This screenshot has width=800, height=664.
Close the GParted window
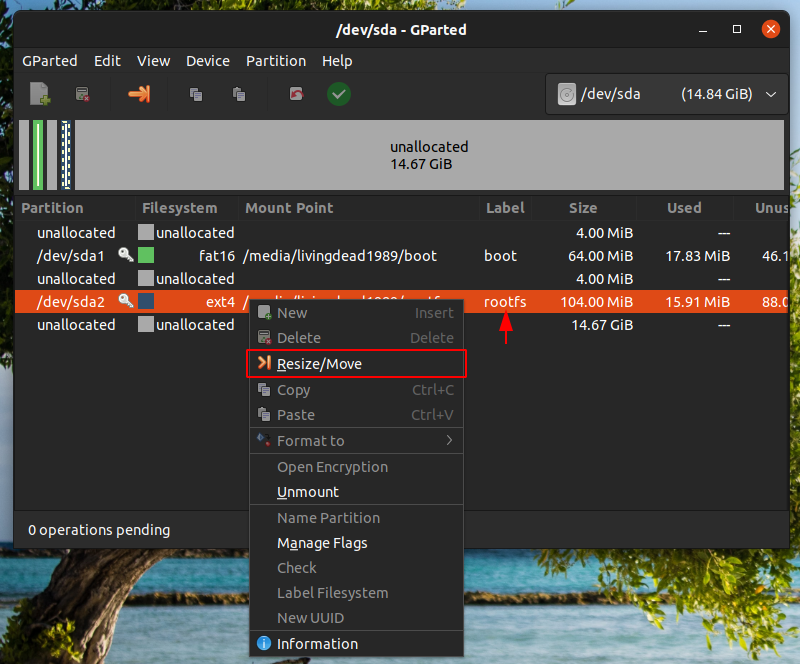click(771, 29)
